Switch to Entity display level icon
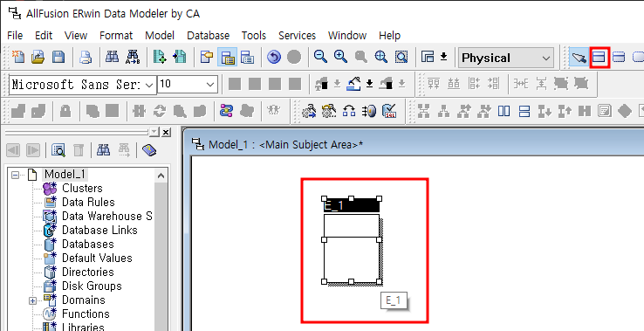644x331 pixels. click(x=206, y=57)
